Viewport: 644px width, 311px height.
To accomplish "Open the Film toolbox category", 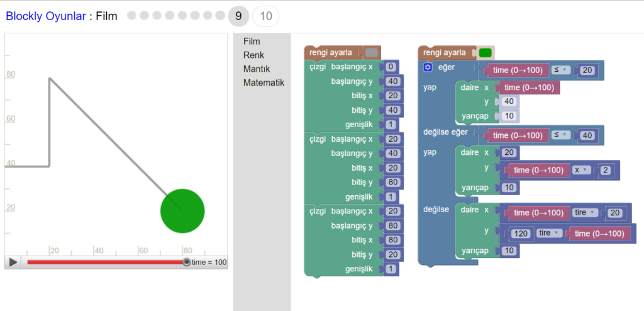I will (x=252, y=41).
